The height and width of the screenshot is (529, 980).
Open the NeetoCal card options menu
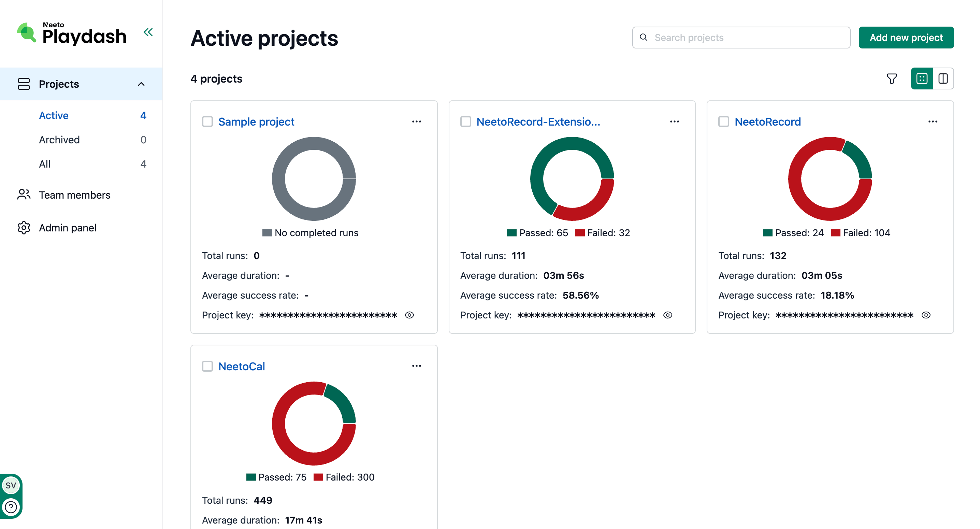pyautogui.click(x=417, y=366)
